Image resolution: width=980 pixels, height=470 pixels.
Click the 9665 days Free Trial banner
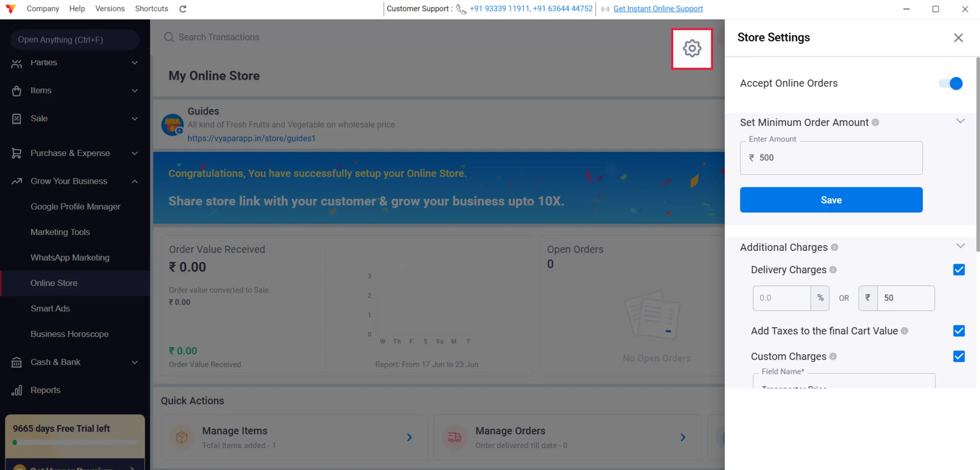pos(75,436)
